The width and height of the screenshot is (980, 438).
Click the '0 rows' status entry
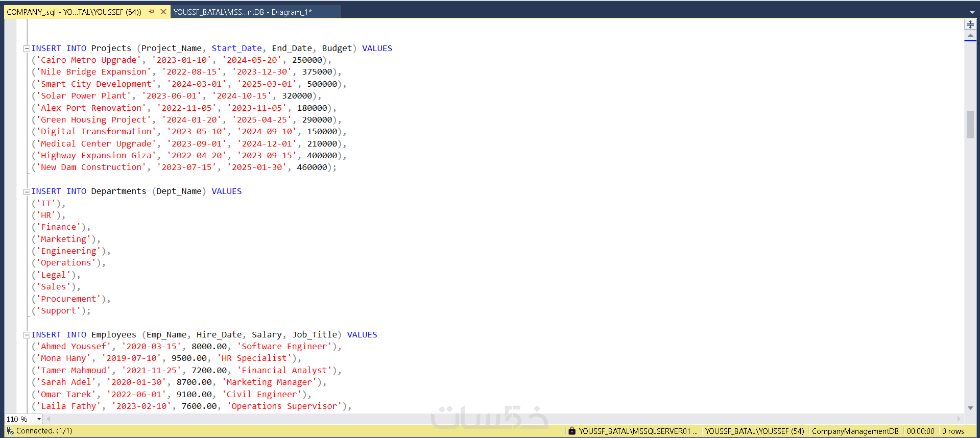pyautogui.click(x=953, y=431)
